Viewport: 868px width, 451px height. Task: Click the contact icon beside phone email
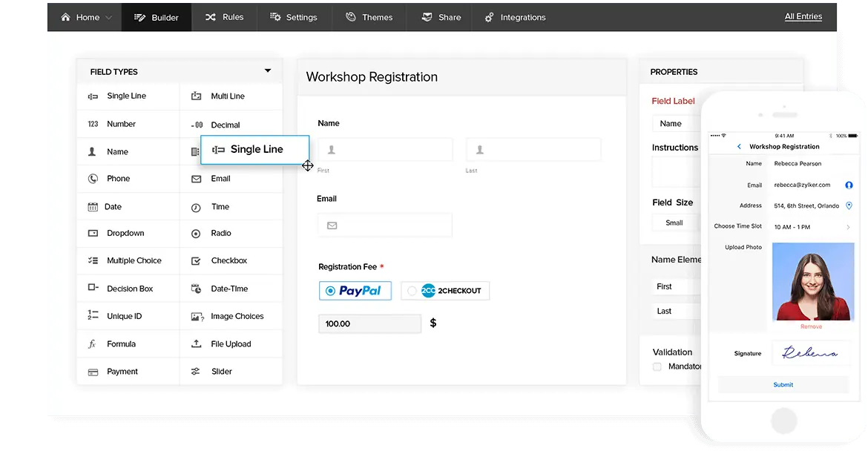[849, 185]
